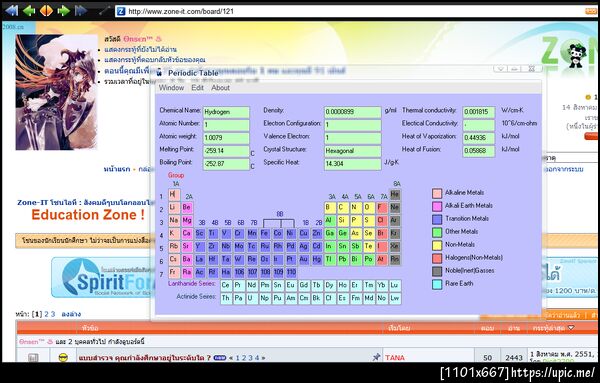Go back with the green left arrow

point(29,10)
